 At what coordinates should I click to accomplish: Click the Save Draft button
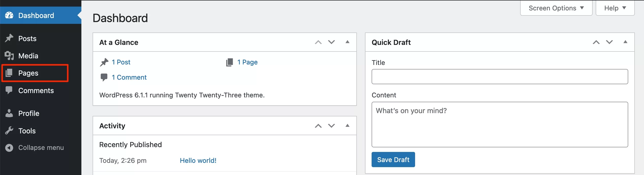(x=393, y=160)
